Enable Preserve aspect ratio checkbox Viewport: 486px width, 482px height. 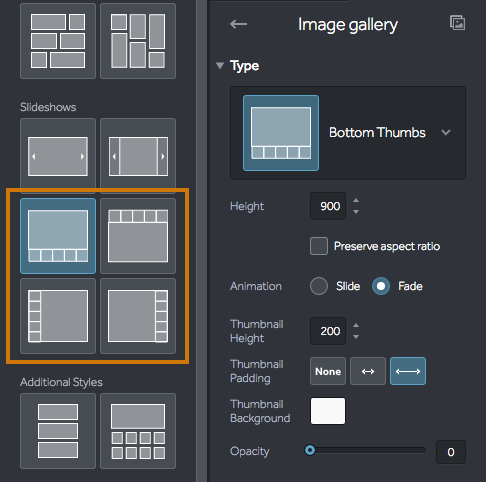pos(319,246)
